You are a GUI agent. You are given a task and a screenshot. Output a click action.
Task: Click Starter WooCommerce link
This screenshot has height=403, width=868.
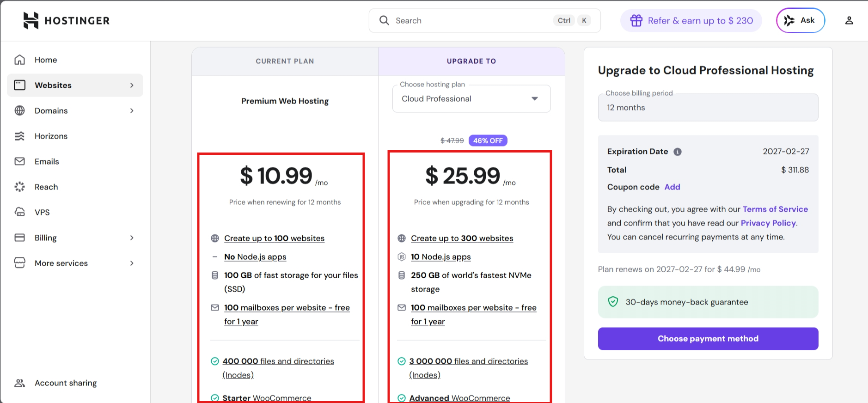[x=267, y=398]
